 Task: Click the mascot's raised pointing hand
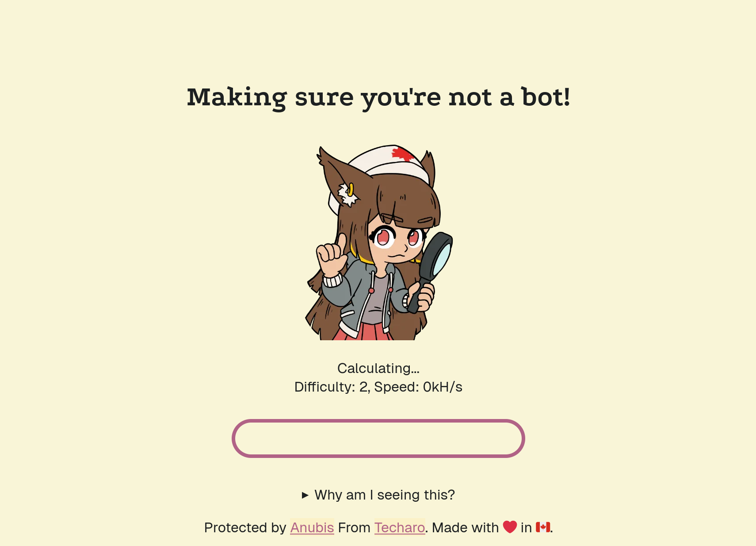click(331, 255)
